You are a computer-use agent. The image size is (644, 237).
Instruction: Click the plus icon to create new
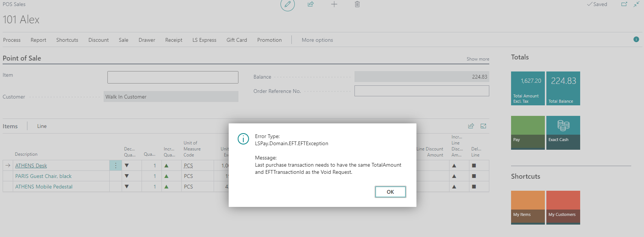[334, 4]
